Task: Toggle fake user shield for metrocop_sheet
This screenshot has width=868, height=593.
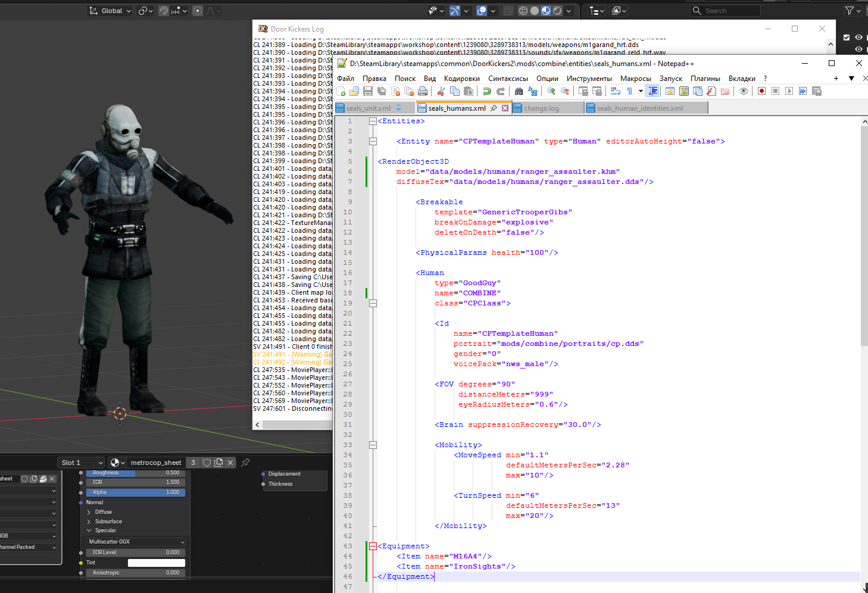Action: (207, 463)
